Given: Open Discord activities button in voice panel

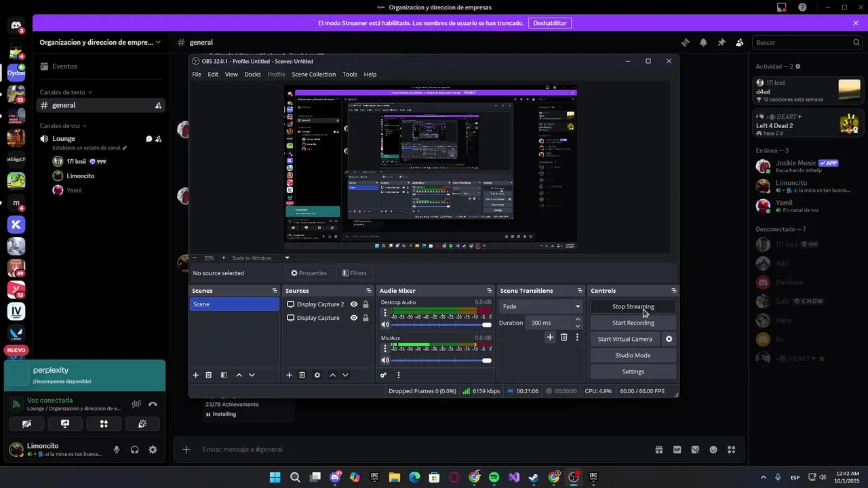Looking at the screenshot, I should coord(104,424).
